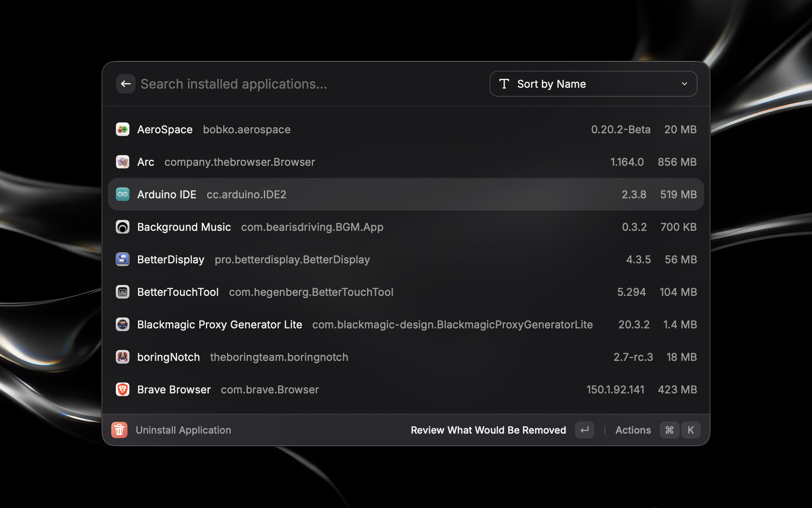This screenshot has width=812, height=508.
Task: Click version 2.3.8 of Arduino IDE
Action: pos(634,194)
